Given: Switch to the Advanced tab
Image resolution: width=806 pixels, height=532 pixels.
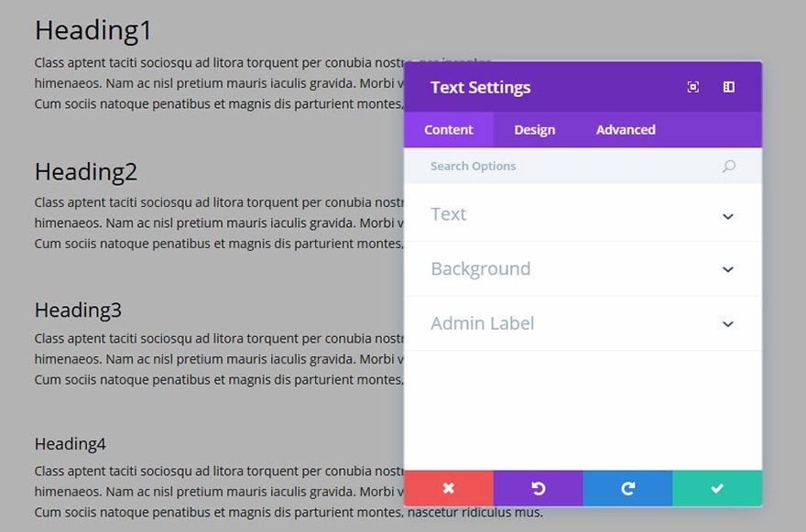Looking at the screenshot, I should click(626, 129).
